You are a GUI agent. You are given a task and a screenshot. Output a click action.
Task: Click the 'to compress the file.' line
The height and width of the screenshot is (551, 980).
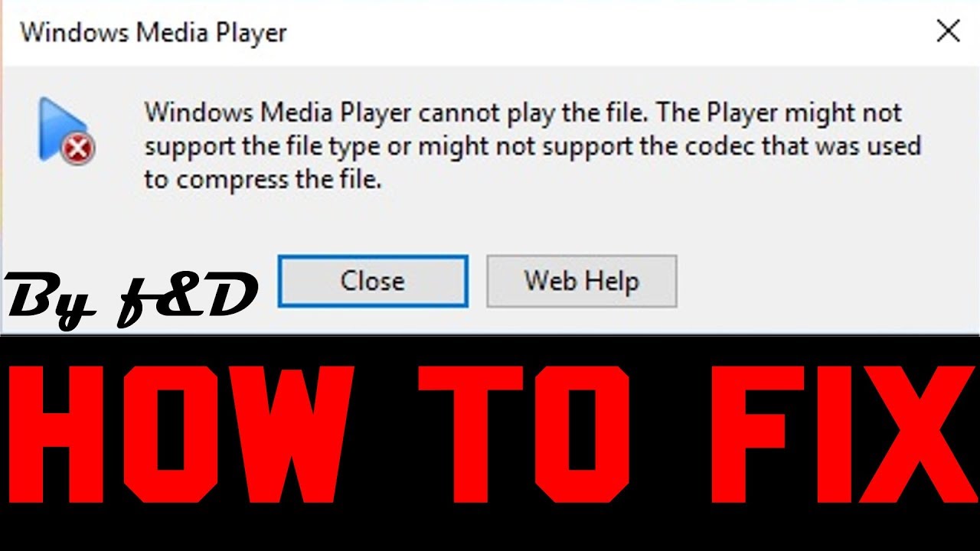pyautogui.click(x=263, y=180)
